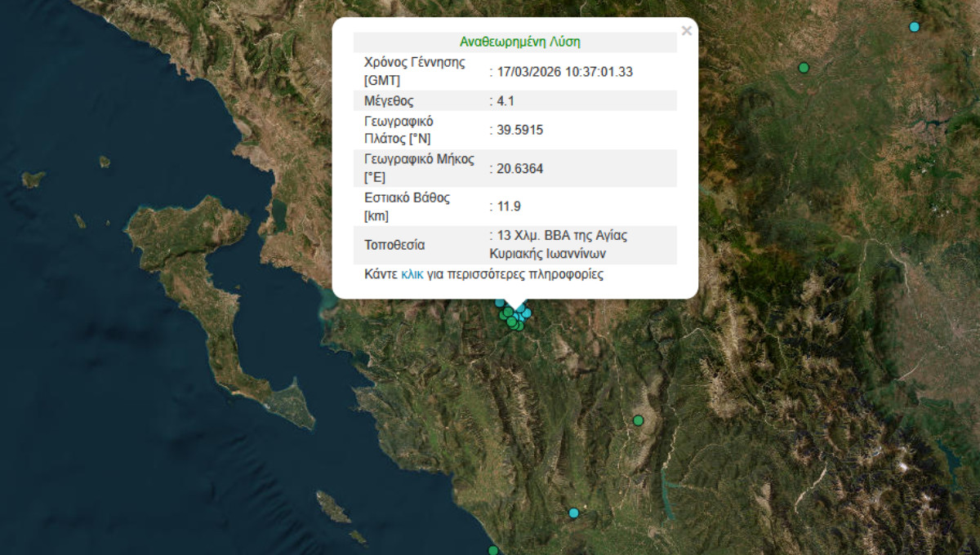Select the lowest green marker in the cluster
The image size is (980, 555).
coord(519,326)
